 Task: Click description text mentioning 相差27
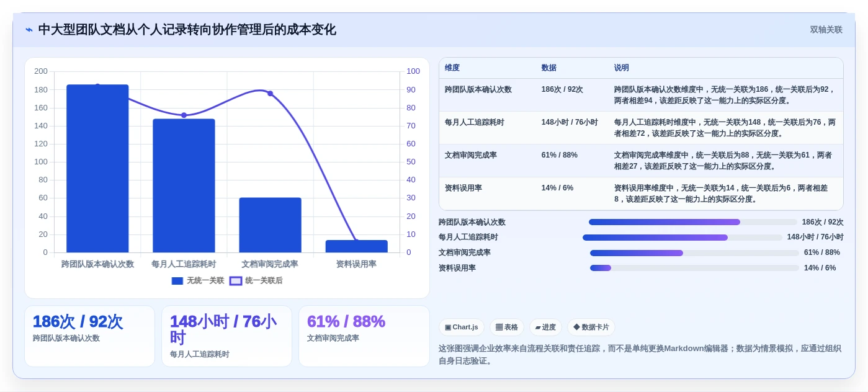click(x=723, y=161)
